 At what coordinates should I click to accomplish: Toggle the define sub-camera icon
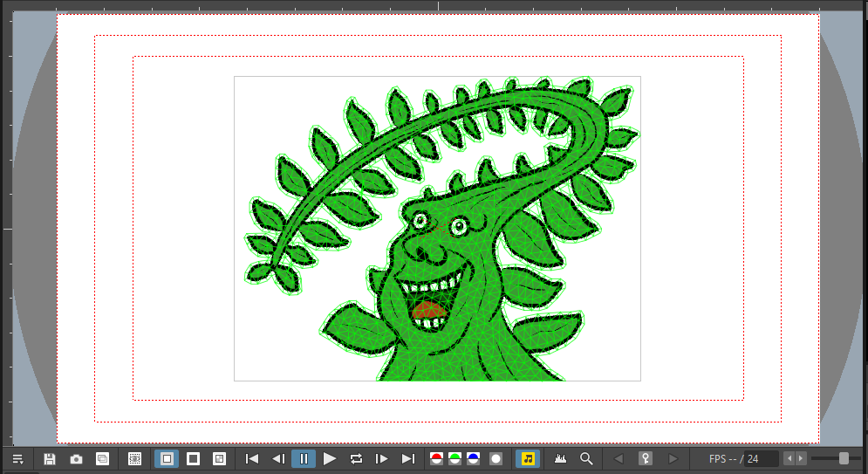134,459
